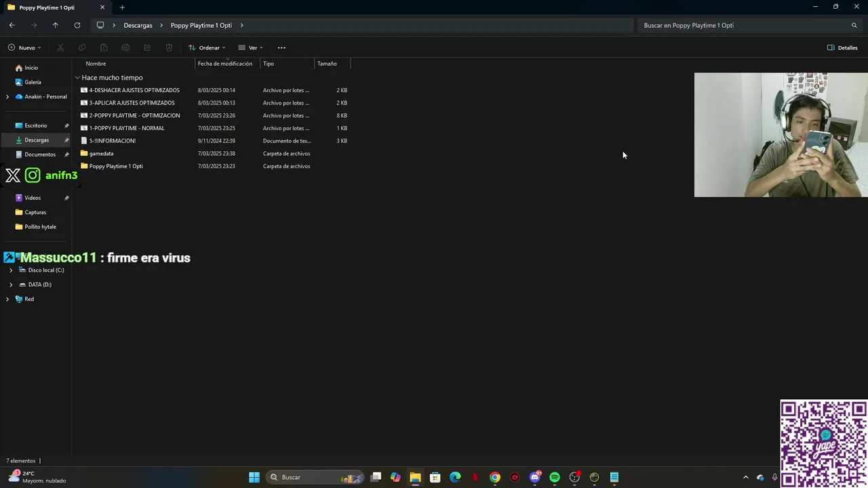Click the taskbar Buscar search box
Image resolution: width=868 pixels, height=488 pixels.
pos(315,477)
